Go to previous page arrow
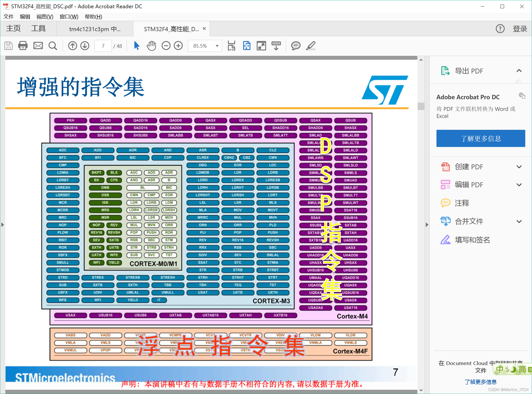 click(x=72, y=46)
